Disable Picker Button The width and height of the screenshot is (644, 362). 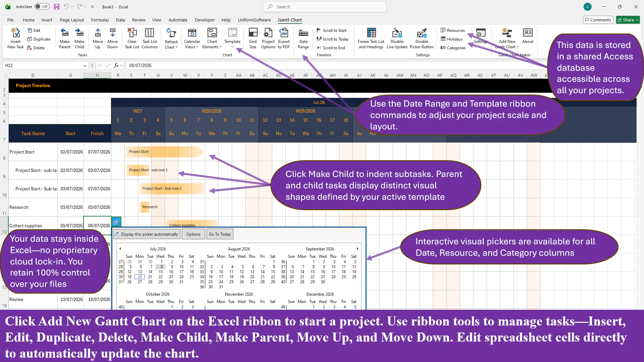pyautogui.click(x=422, y=39)
